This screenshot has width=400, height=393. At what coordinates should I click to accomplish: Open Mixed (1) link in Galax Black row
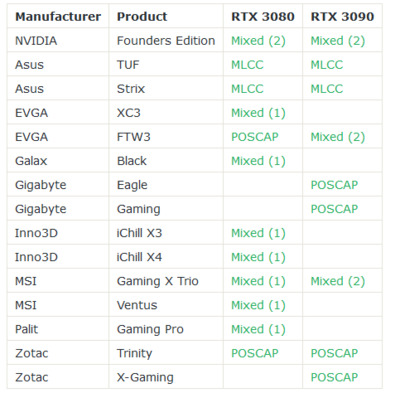point(258,161)
